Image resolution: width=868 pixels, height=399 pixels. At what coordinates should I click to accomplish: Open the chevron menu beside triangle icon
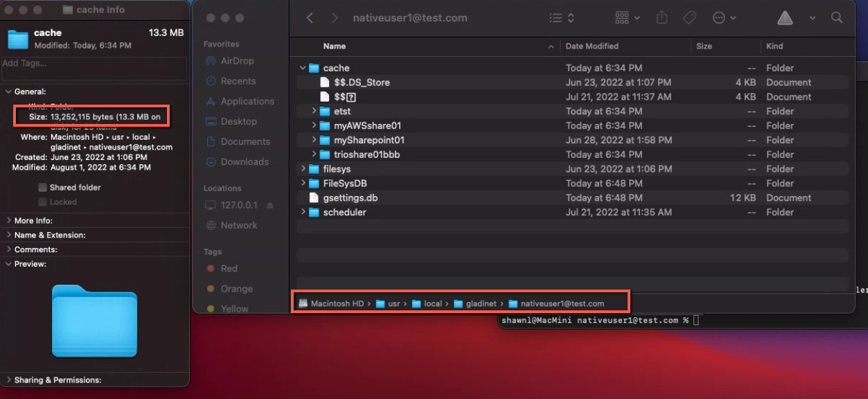click(813, 18)
